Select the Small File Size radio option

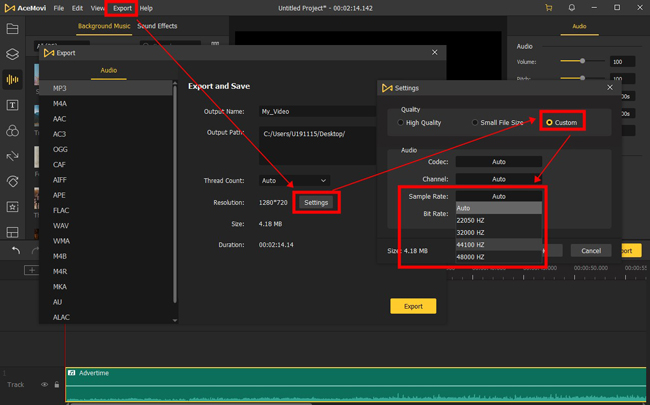(475, 123)
